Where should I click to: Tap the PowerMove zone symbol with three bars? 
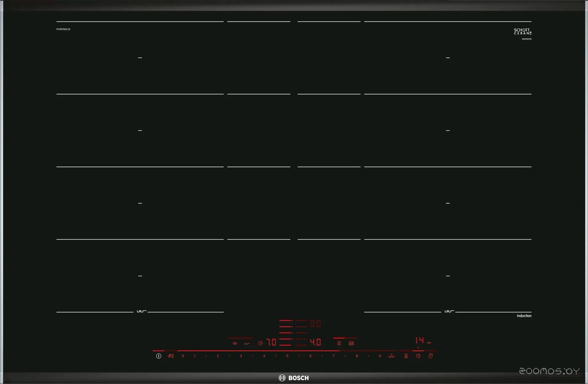[339, 343]
